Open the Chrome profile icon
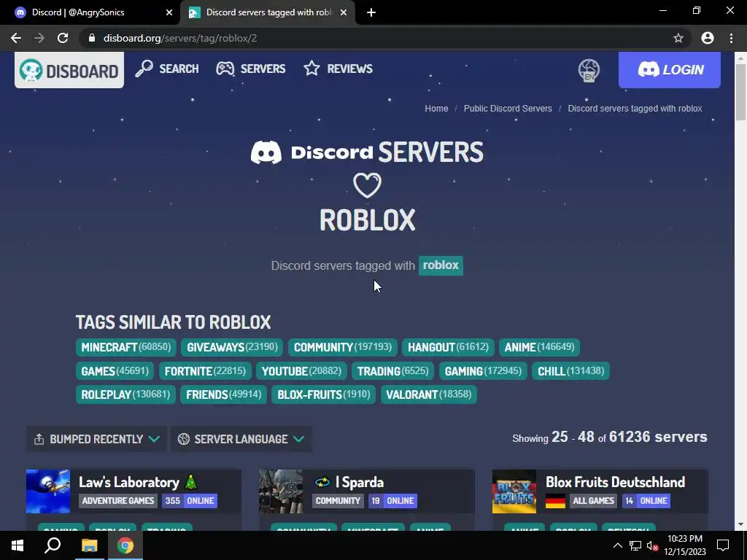 (x=708, y=38)
